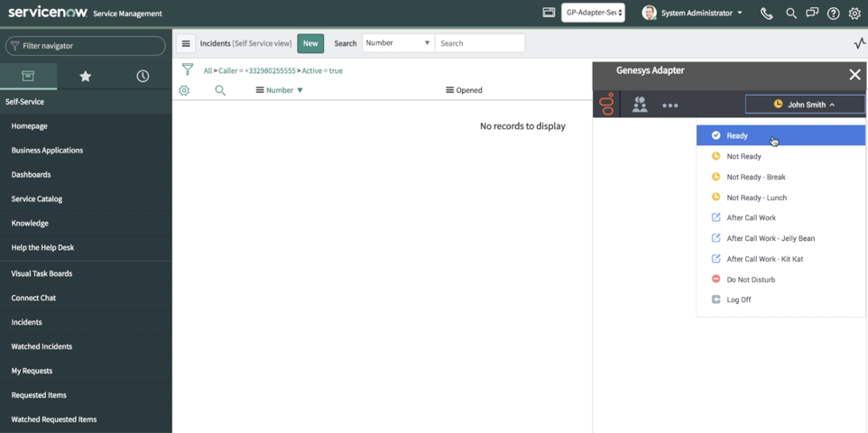Open Connect Chat module

[x=33, y=298]
